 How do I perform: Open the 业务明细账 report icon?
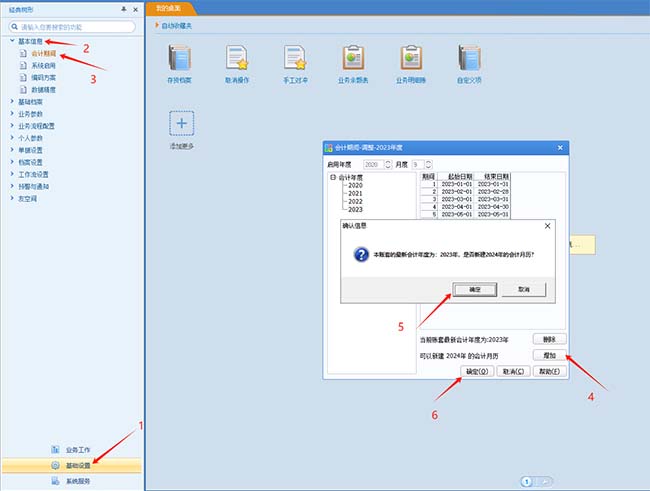point(411,58)
